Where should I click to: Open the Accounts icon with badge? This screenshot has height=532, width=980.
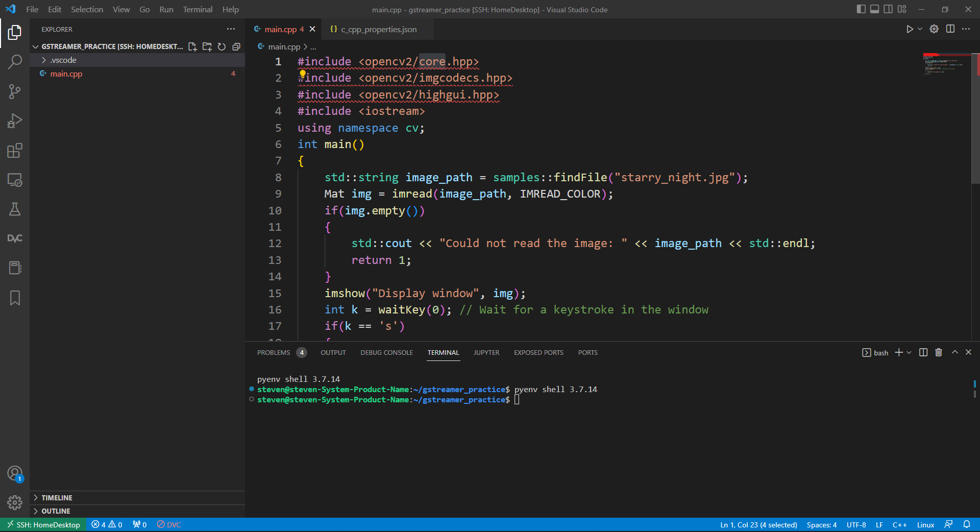[x=15, y=474]
